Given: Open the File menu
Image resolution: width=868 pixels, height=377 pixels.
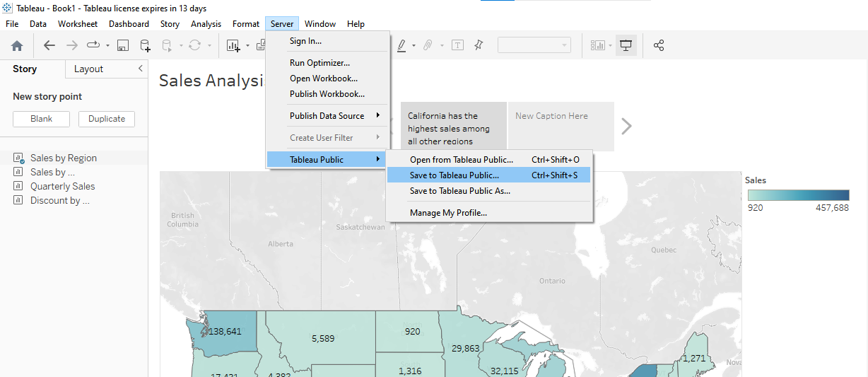Looking at the screenshot, I should click(12, 24).
